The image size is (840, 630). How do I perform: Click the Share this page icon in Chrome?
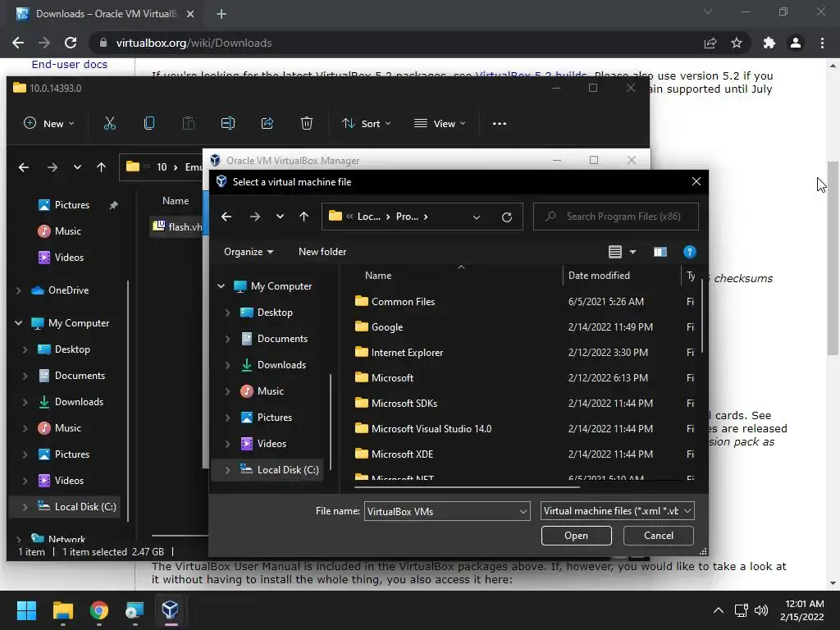(710, 43)
